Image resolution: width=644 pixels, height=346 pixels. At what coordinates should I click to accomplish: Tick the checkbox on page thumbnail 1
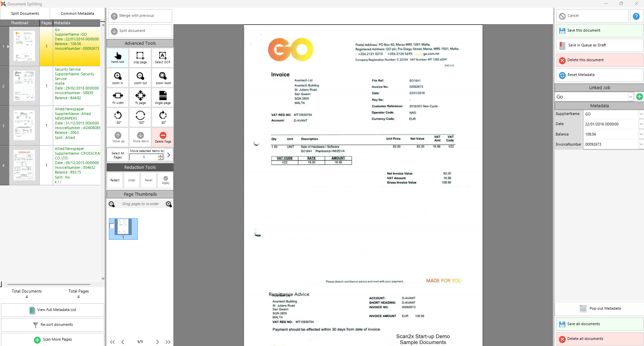[112, 226]
